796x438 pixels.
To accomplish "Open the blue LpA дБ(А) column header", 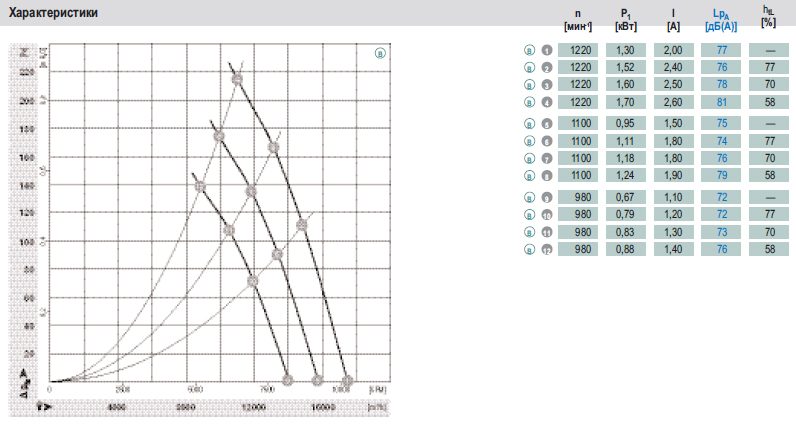I will [x=721, y=20].
